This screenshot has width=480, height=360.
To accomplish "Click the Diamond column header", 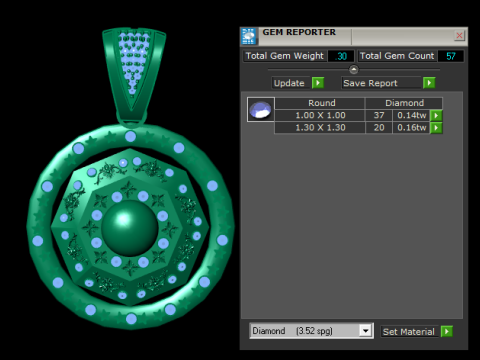I will coord(404,103).
